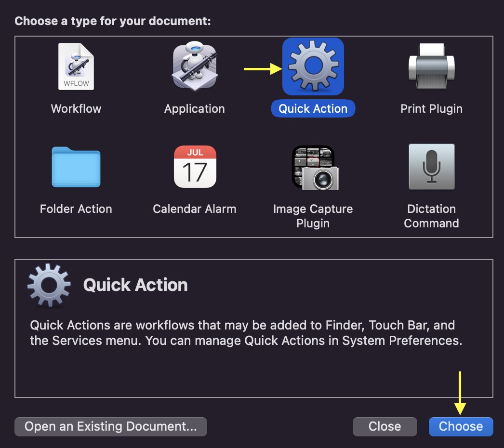Click the "Dictation Command" text label

[x=431, y=216]
